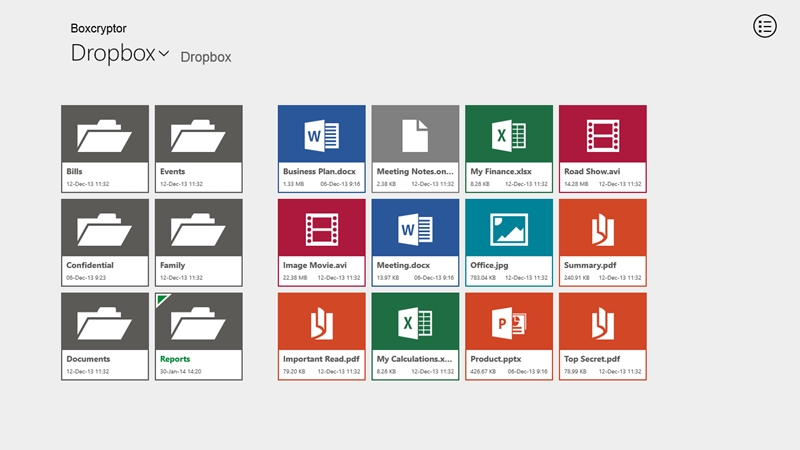Click the Top Secret.pdf file name
Viewport: 800px width, 450px height.
592,359
